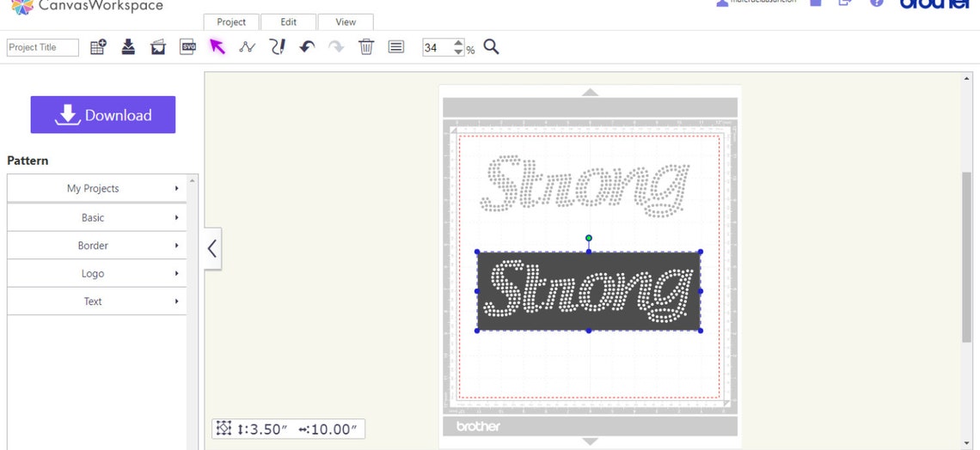This screenshot has width=980, height=450.
Task: Switch to the Project tab
Action: [231, 21]
